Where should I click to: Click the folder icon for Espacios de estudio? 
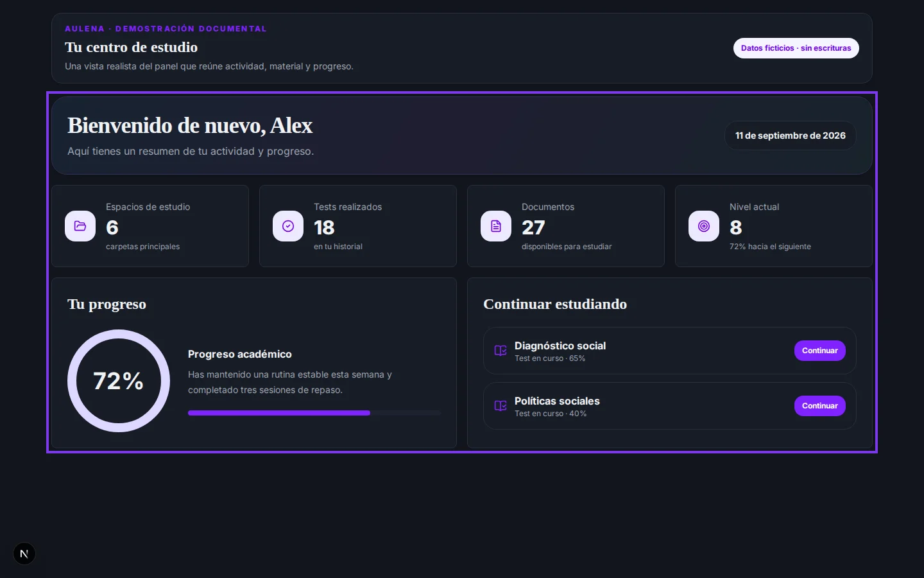pos(80,226)
